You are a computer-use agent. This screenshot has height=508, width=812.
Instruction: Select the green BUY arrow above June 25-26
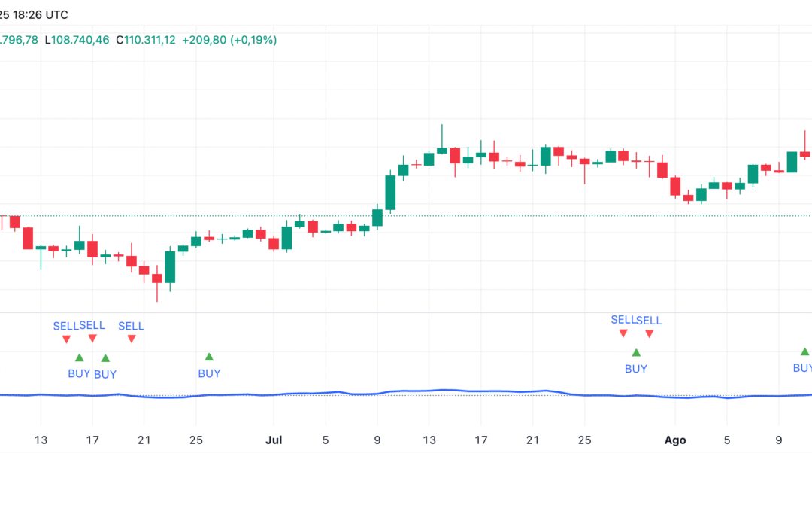pyautogui.click(x=209, y=357)
